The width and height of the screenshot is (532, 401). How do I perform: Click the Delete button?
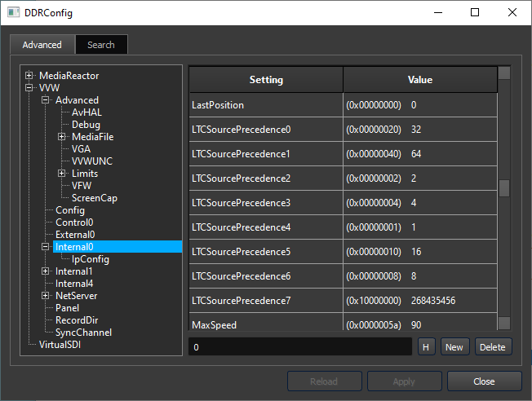coord(493,346)
